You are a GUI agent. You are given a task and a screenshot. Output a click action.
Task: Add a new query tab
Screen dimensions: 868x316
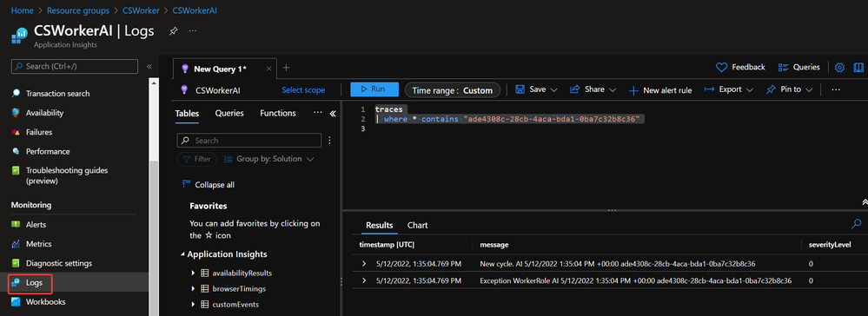[286, 68]
